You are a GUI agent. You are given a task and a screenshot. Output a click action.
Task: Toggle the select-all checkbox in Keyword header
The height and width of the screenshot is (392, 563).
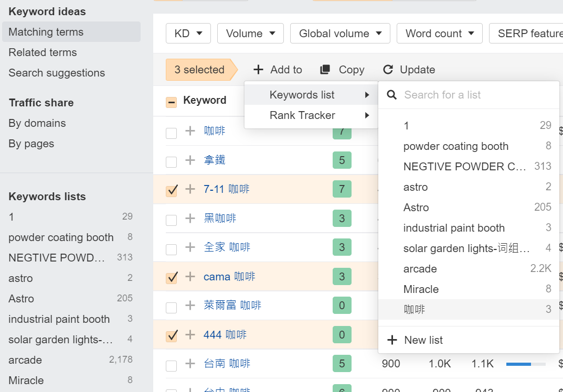[172, 102]
